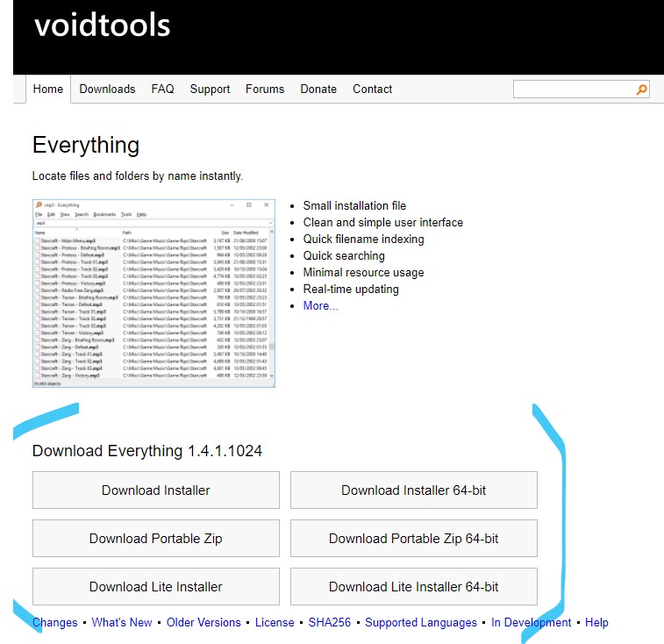The width and height of the screenshot is (664, 644).
Task: Open the Contact page
Action: (x=373, y=89)
